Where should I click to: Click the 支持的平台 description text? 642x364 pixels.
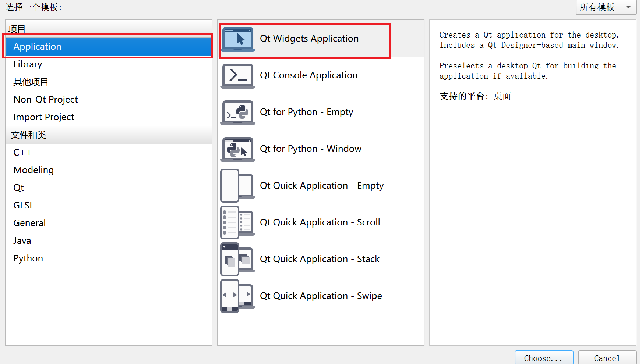(475, 96)
